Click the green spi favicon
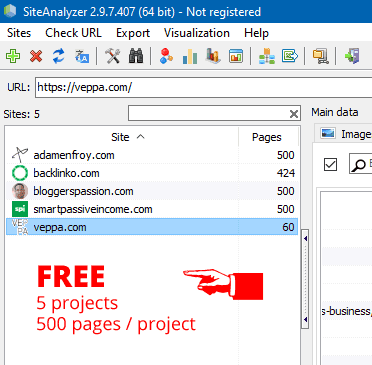Image resolution: width=372 pixels, height=365 pixels. point(20,209)
